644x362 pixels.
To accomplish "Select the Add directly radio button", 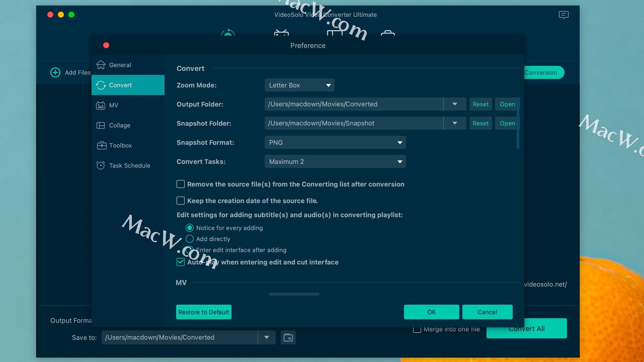I will tap(190, 239).
